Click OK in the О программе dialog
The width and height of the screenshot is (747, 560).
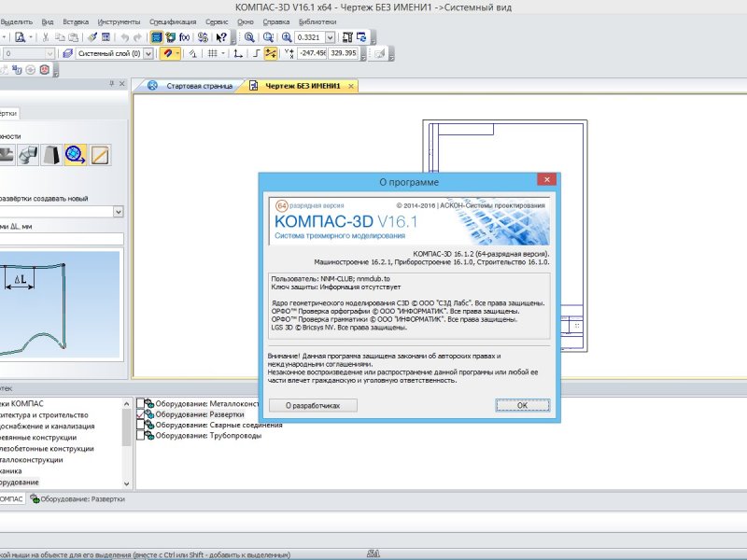(x=523, y=405)
